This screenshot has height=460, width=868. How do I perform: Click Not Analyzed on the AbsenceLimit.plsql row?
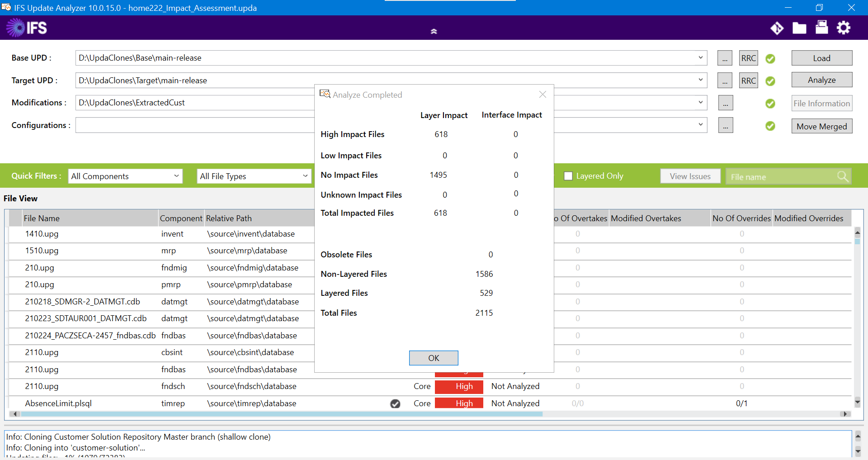[x=515, y=403]
